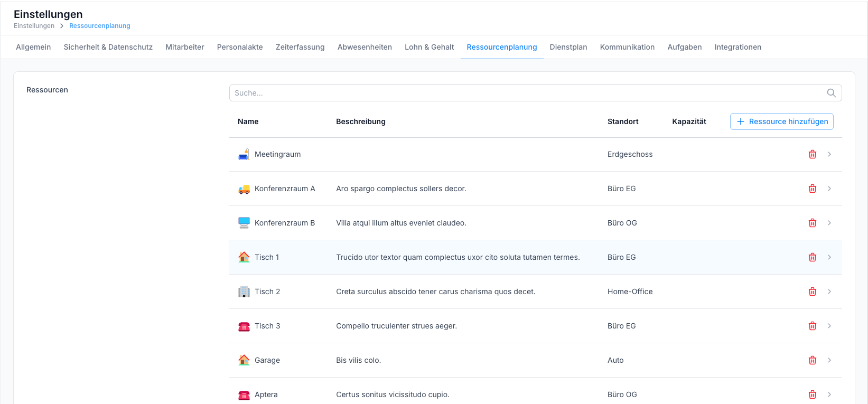Go to the Kommunikation tab

point(627,47)
